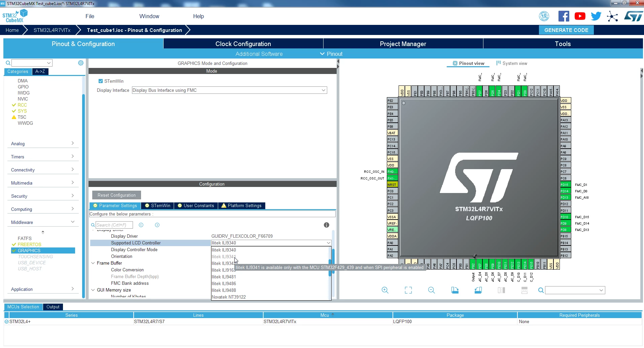This screenshot has height=348, width=644.
Task: Show parameter info with the i icon
Action: pos(327,225)
